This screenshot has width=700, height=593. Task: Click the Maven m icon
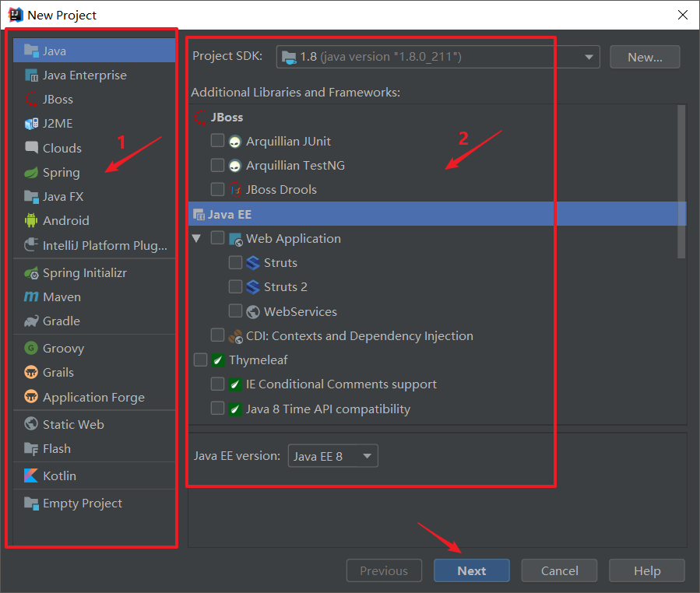click(31, 296)
